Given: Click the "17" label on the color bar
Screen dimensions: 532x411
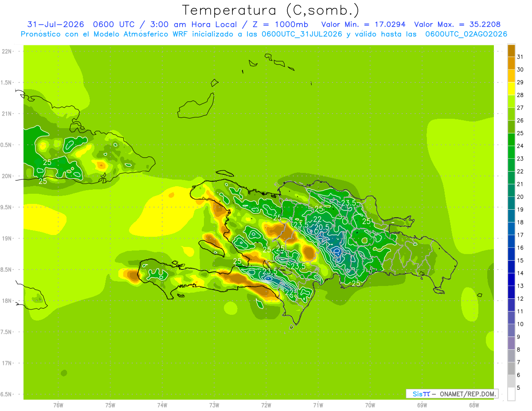Looking at the screenshot, I should (520, 235).
